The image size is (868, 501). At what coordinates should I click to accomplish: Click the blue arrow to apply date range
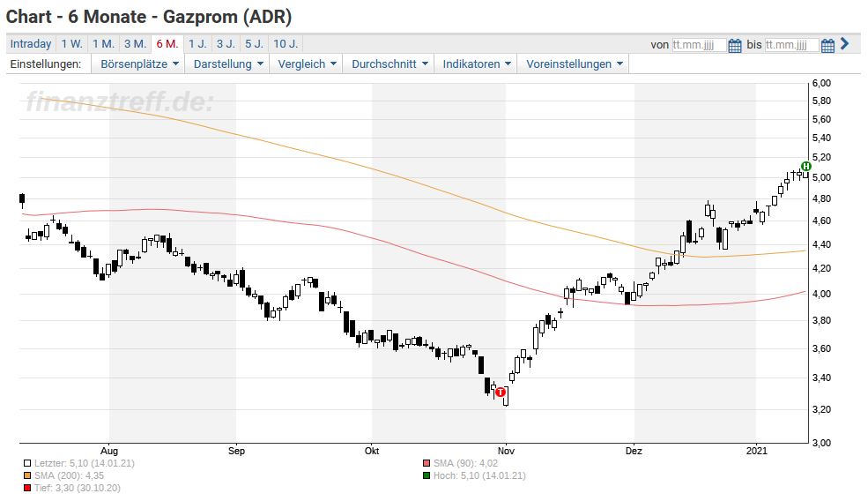[x=844, y=44]
